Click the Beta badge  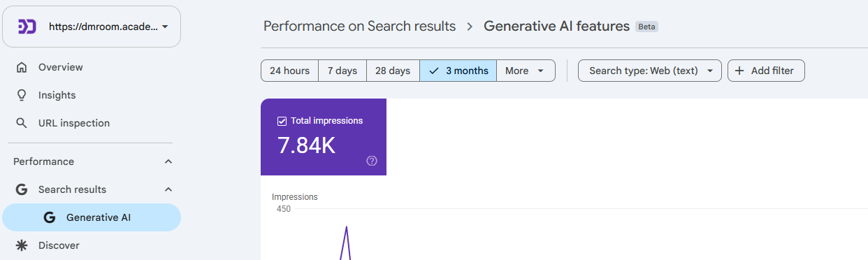point(646,27)
